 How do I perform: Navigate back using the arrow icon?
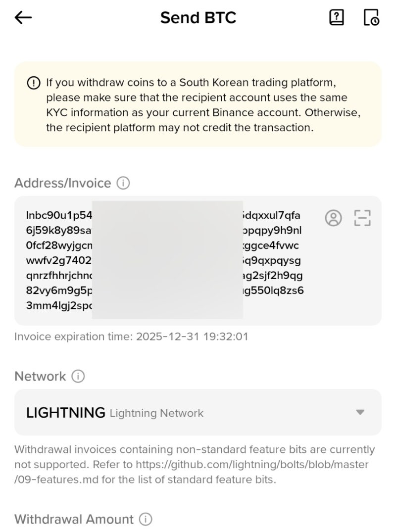coord(22,17)
